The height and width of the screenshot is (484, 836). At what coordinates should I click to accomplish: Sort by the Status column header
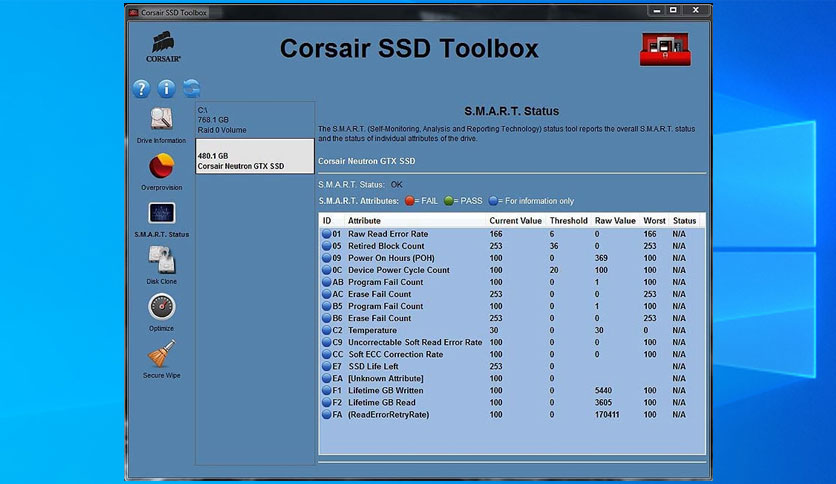(687, 221)
